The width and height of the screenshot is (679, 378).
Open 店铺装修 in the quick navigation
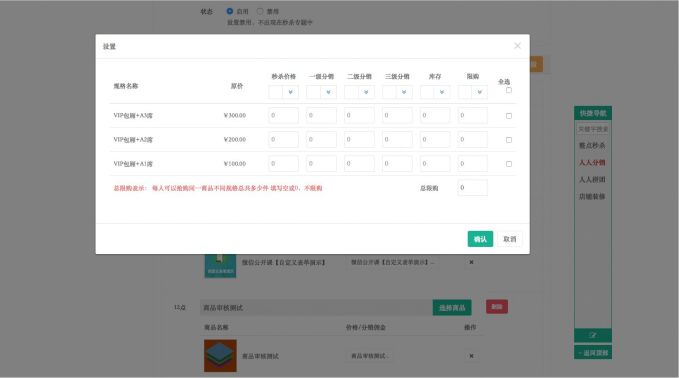pos(592,197)
